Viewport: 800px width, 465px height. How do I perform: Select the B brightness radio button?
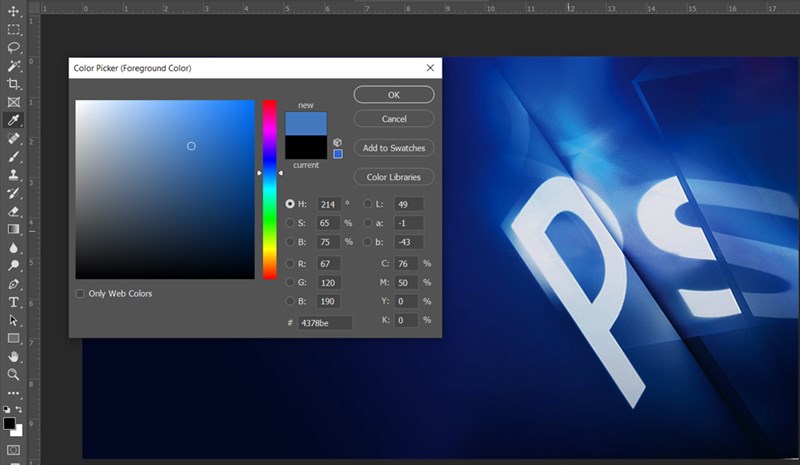point(290,242)
